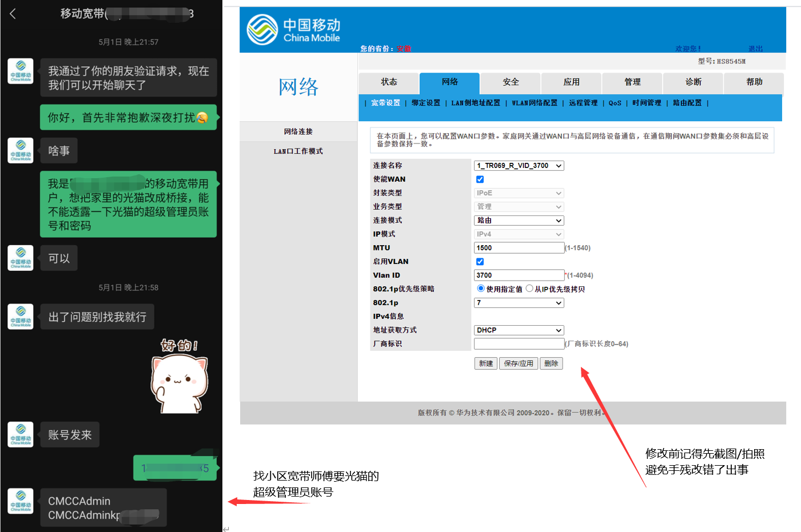This screenshot has height=532, width=801.
Task: Click the '啥事' chat message
Action: 59,151
